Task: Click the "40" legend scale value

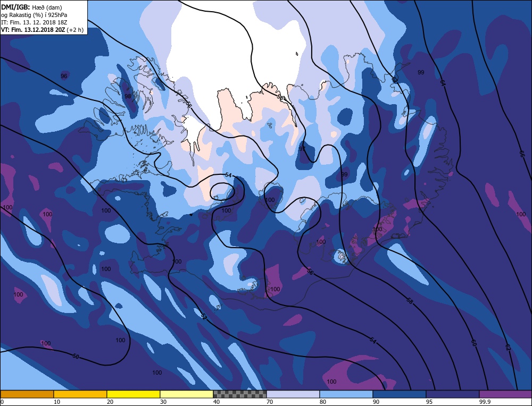Action: (217, 402)
